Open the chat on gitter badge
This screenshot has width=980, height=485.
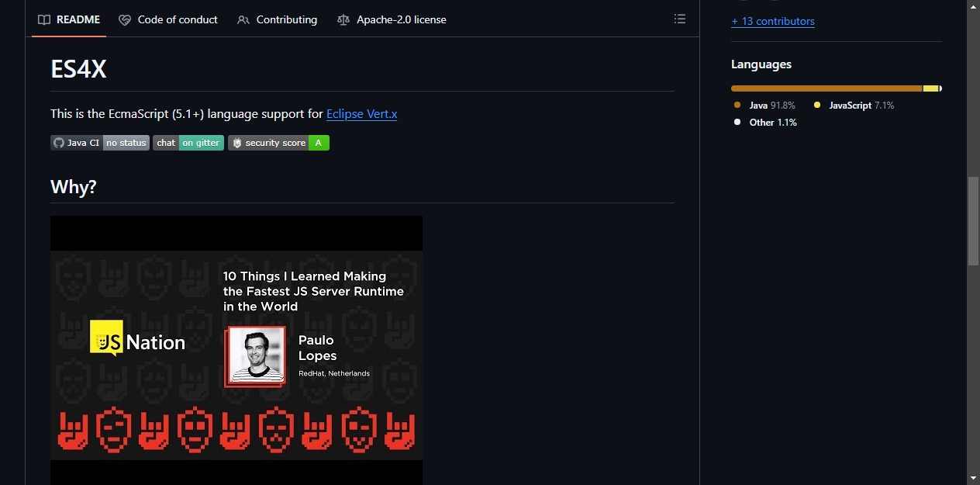point(188,143)
